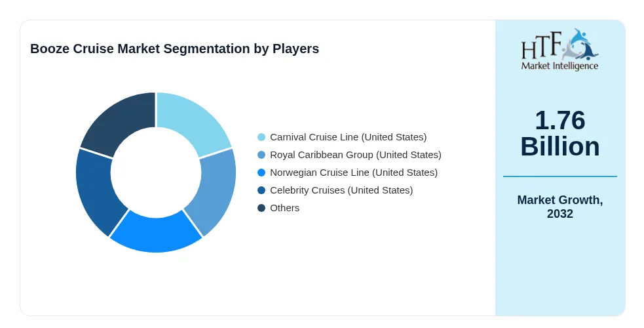Click the 1.76 Billion figure

[x=559, y=133]
